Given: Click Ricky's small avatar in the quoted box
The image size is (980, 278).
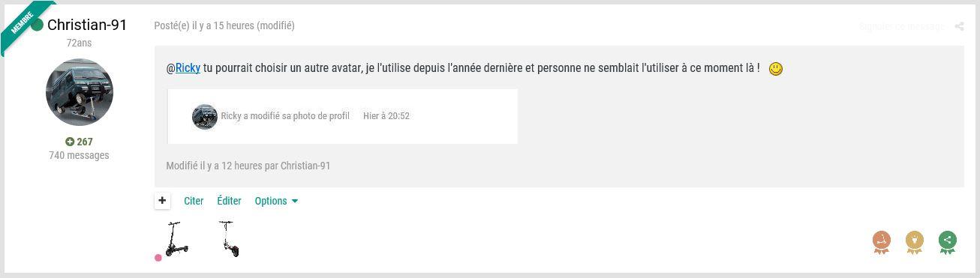Looking at the screenshot, I should [x=205, y=116].
